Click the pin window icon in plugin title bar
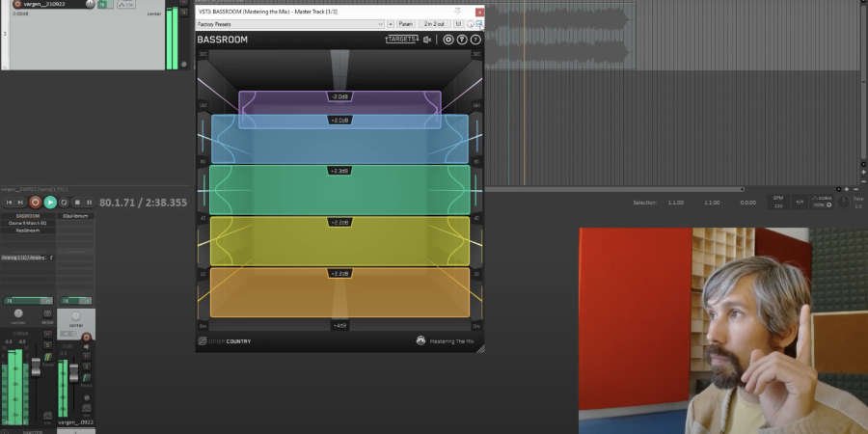 [x=457, y=11]
